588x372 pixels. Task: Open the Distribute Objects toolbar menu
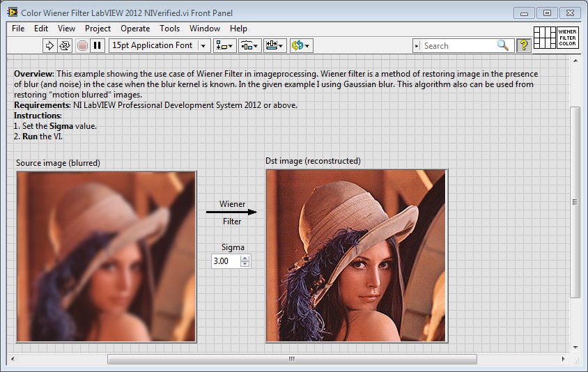[x=249, y=46]
